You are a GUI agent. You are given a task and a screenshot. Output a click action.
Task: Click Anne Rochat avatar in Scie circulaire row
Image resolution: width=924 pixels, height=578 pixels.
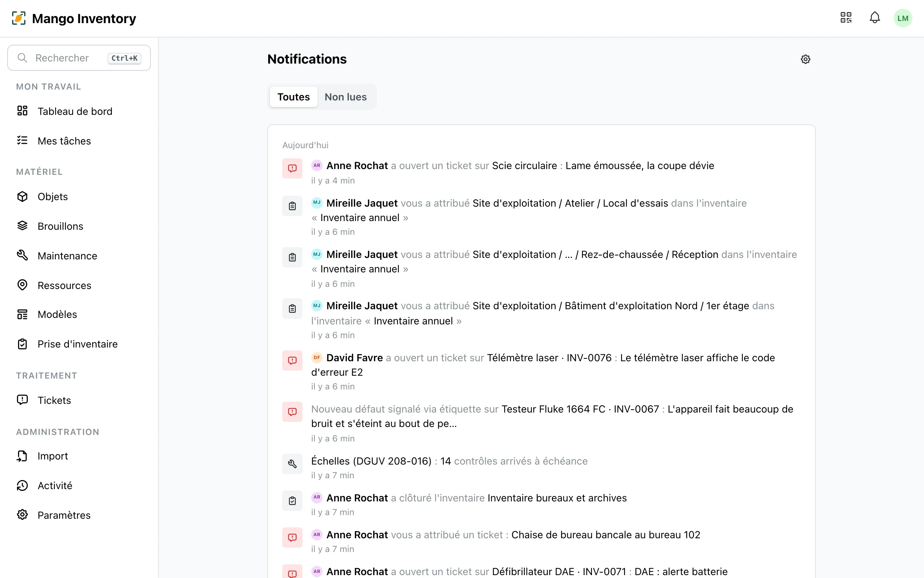(317, 165)
